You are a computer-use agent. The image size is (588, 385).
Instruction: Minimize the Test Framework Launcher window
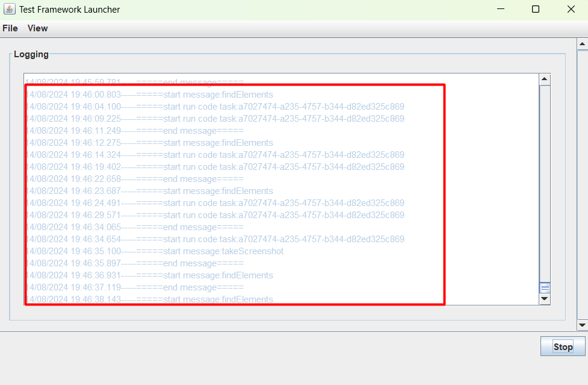(x=501, y=9)
